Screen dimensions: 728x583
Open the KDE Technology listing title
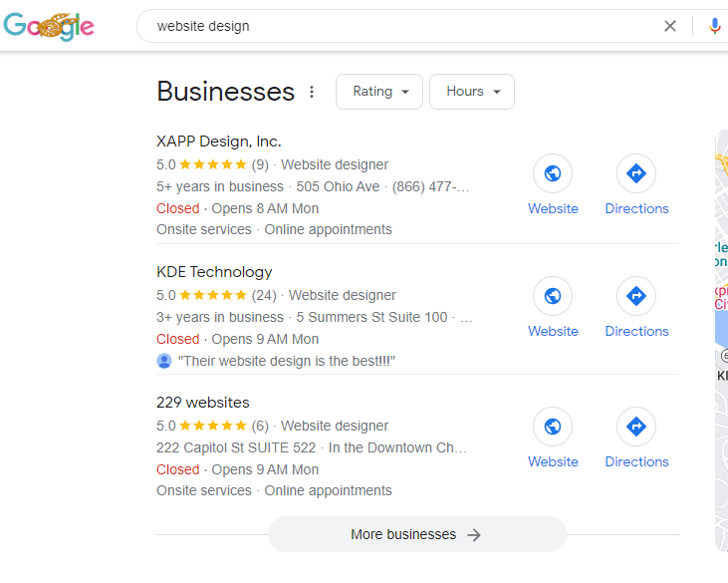(x=214, y=272)
